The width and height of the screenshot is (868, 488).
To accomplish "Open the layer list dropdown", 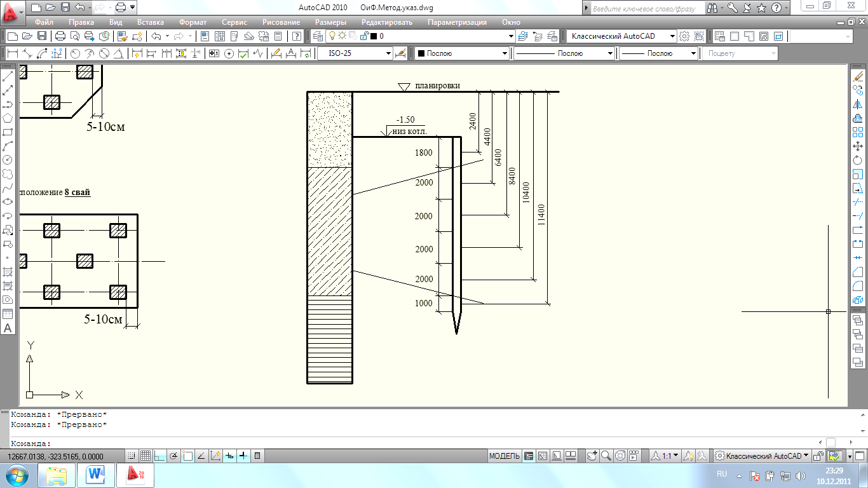I will [x=510, y=36].
